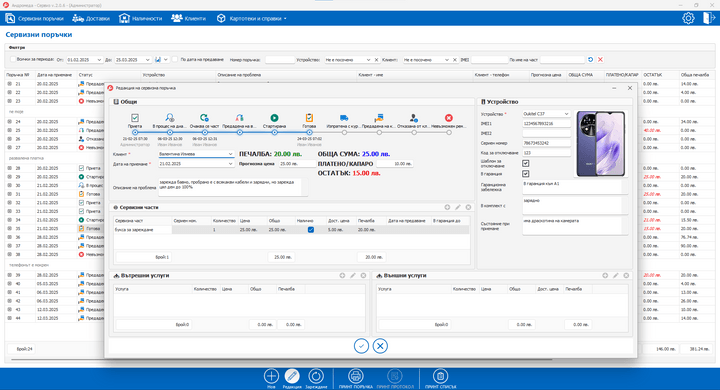Edit the selected service part
Image resolution: width=720 pixels, height=390 pixels.
click(x=458, y=207)
